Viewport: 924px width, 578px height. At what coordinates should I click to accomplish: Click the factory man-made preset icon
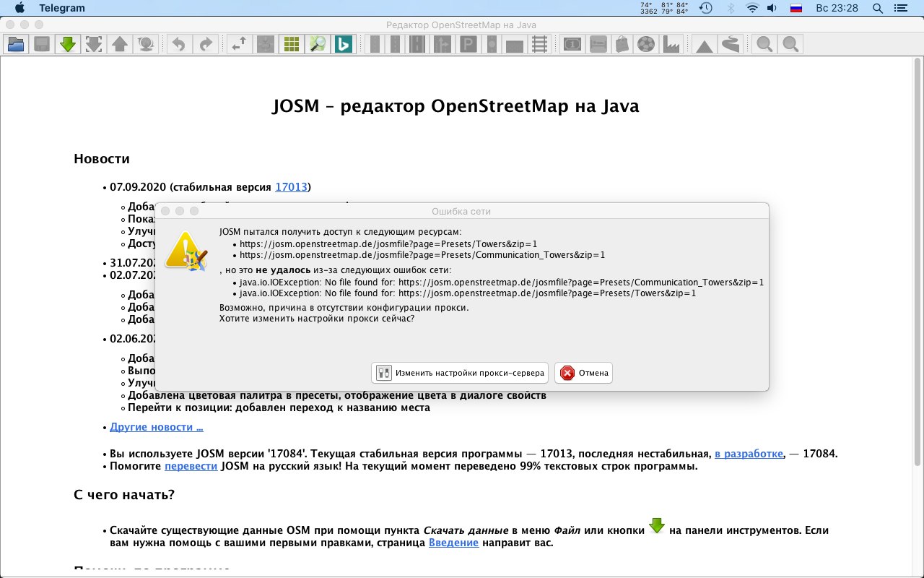click(672, 44)
